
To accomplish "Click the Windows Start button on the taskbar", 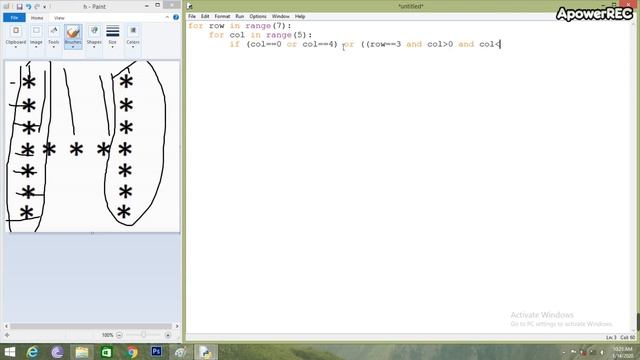I will 9,352.
